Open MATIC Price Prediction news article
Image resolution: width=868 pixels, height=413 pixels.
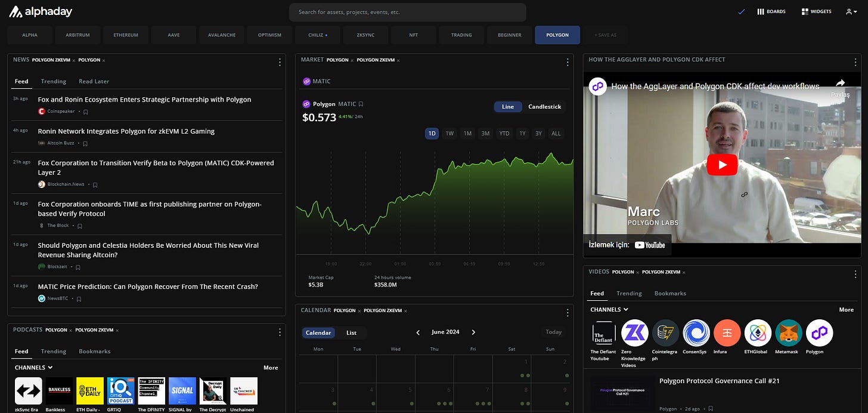[x=148, y=286]
